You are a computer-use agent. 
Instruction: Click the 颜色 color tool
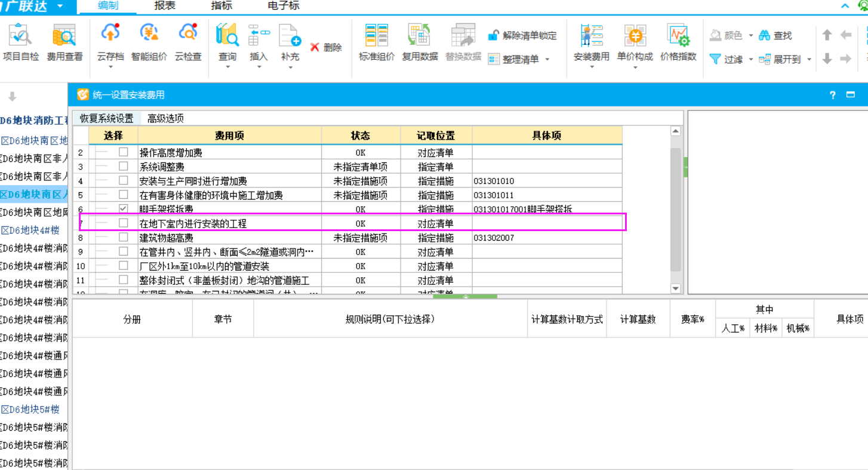click(x=726, y=35)
